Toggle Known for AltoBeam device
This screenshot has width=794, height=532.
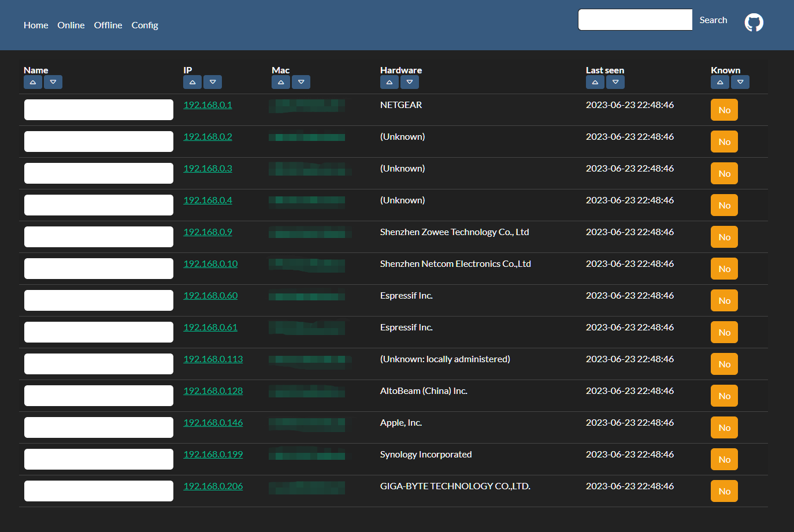(x=724, y=396)
